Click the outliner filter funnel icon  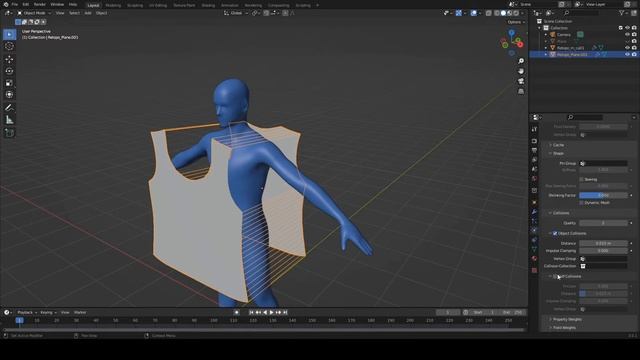click(x=621, y=13)
